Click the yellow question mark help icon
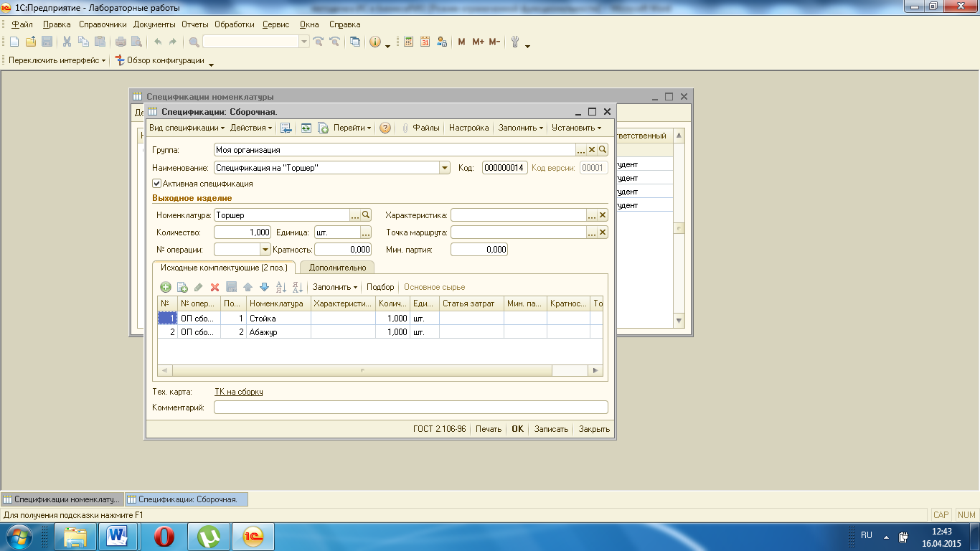Screen dimensions: 980x551 point(385,128)
